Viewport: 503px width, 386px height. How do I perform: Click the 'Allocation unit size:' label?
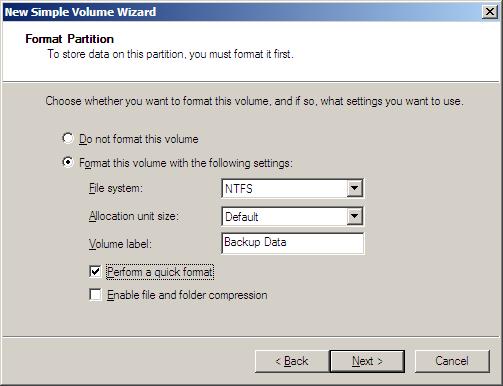pos(134,216)
